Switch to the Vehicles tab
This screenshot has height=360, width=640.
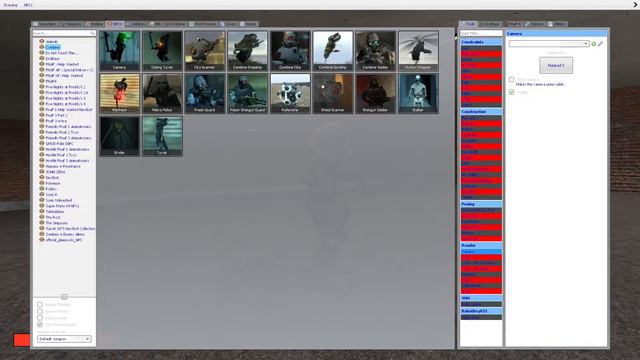136,24
